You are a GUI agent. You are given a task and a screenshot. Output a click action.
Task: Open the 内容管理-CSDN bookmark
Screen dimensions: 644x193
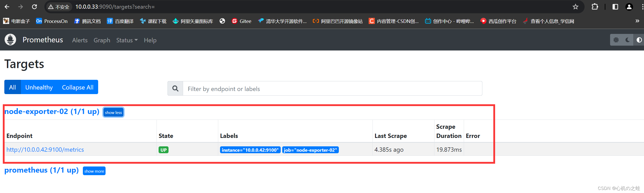coord(394,21)
